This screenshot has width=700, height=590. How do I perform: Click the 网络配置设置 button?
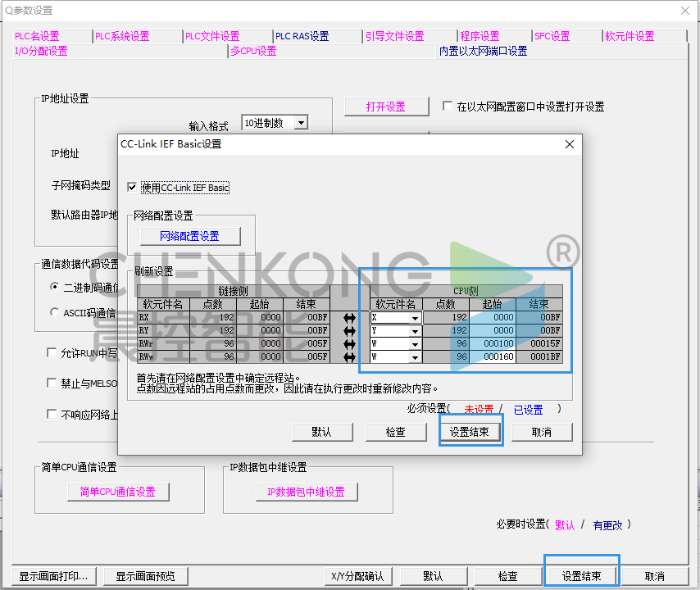point(190,236)
